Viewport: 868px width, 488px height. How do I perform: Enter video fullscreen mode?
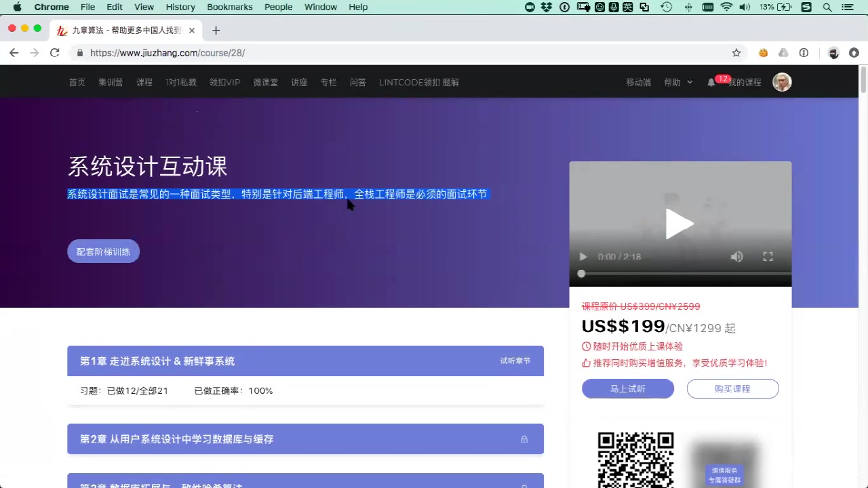[768, 257]
